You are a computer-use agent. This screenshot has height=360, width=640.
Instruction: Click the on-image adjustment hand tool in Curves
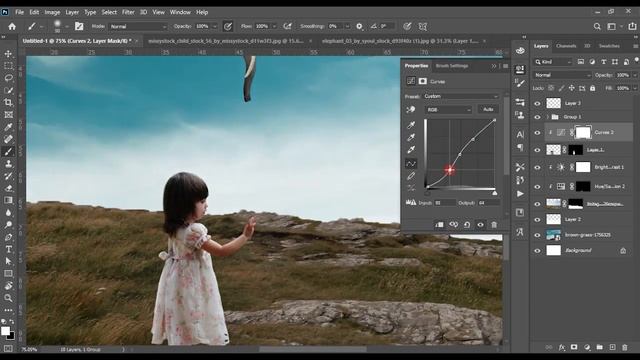411,109
